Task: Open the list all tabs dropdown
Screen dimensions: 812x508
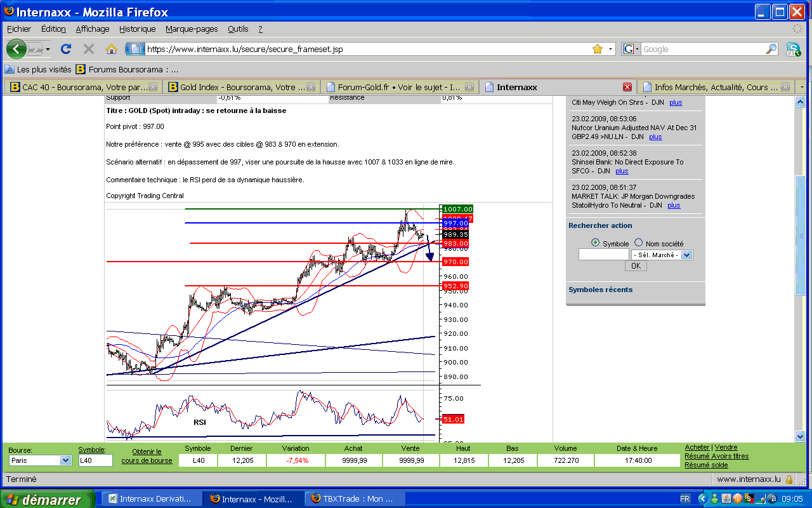Action: pyautogui.click(x=802, y=87)
